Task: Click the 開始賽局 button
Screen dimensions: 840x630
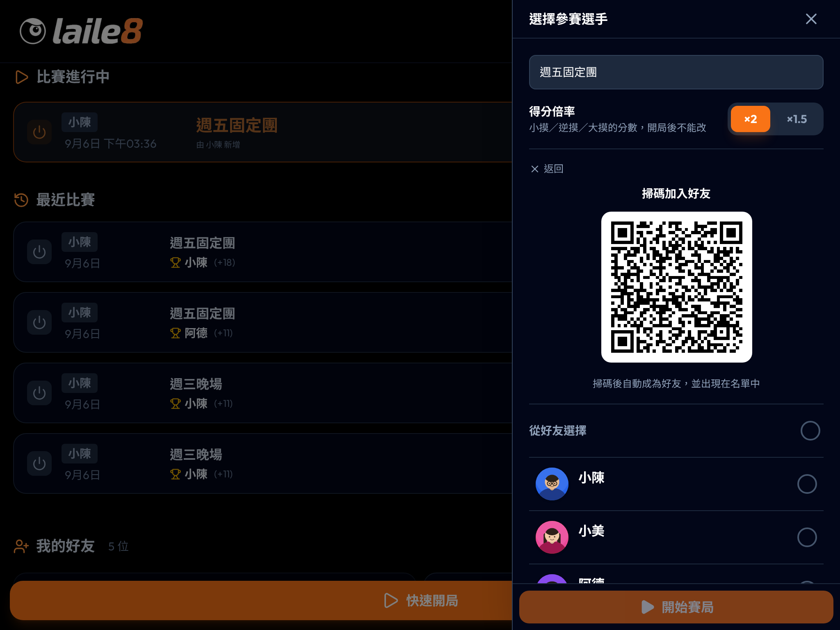Action: click(x=676, y=607)
